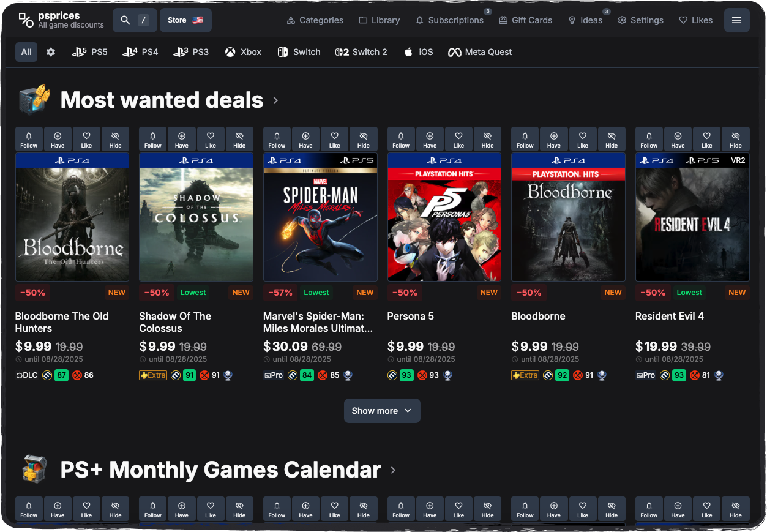Go to Gift Cards
767x532 pixels.
pos(525,20)
